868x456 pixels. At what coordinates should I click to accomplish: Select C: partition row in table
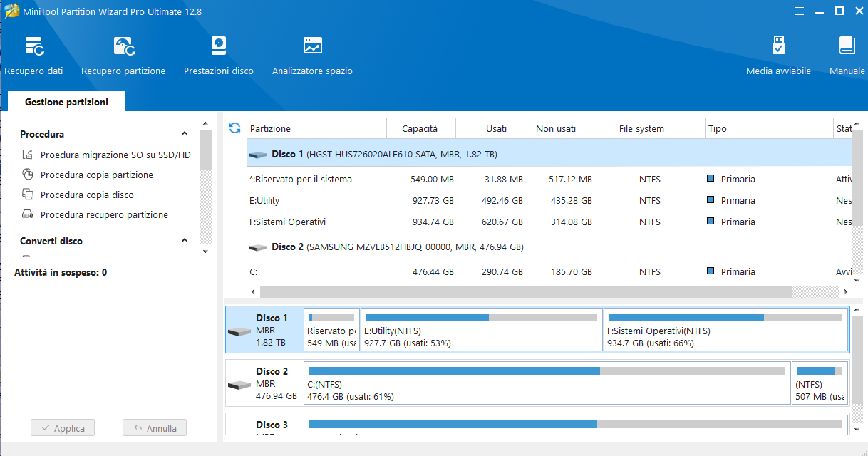click(x=549, y=272)
